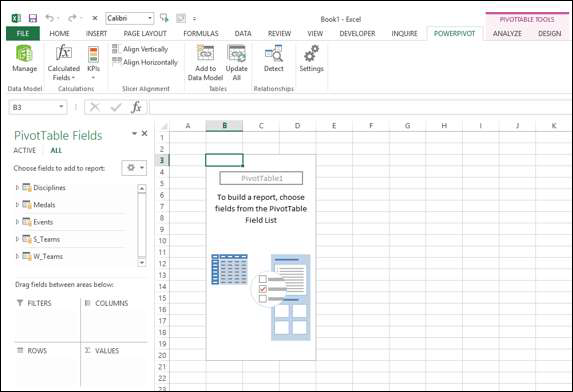Image resolution: width=573 pixels, height=392 pixels.
Task: Show ALL fields in the field list
Action: (x=56, y=151)
